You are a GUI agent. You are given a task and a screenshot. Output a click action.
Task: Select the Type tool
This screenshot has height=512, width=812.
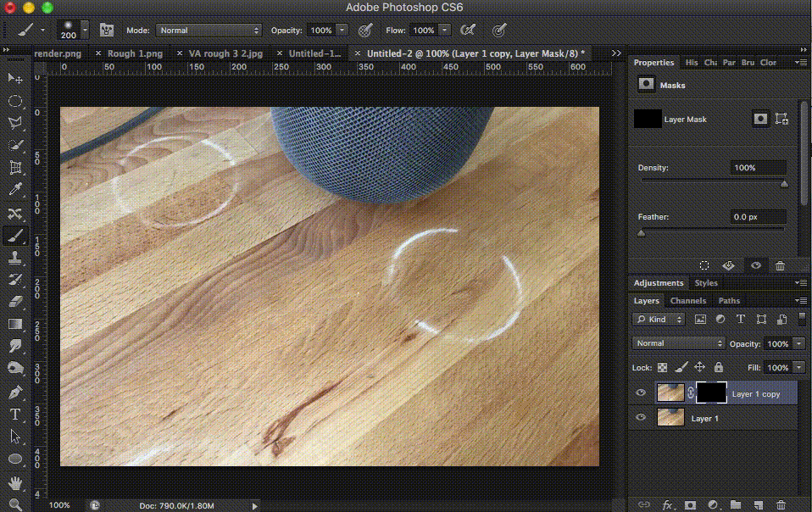(x=15, y=415)
